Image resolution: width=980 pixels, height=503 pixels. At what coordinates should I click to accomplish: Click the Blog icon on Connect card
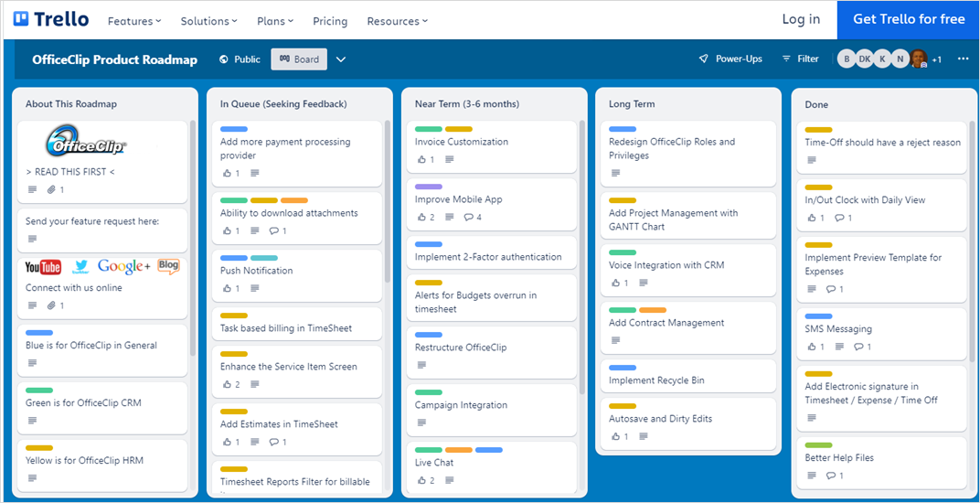coord(168,266)
